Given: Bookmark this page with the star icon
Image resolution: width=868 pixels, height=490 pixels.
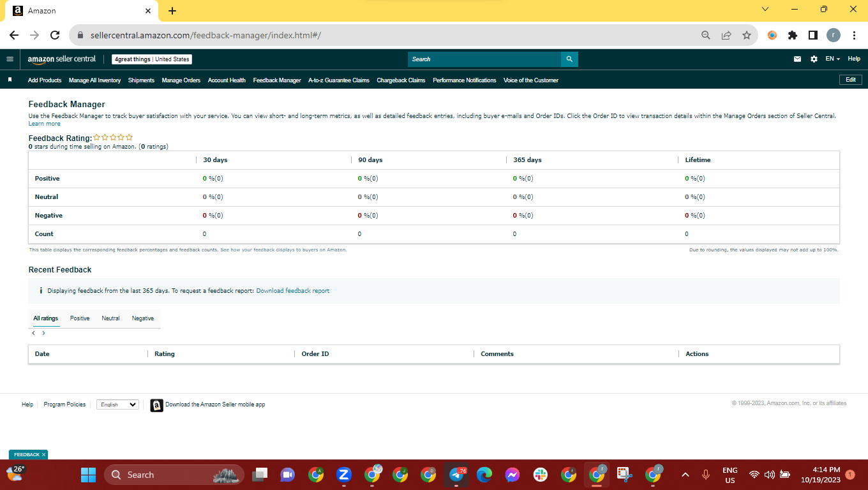Looking at the screenshot, I should point(747,36).
